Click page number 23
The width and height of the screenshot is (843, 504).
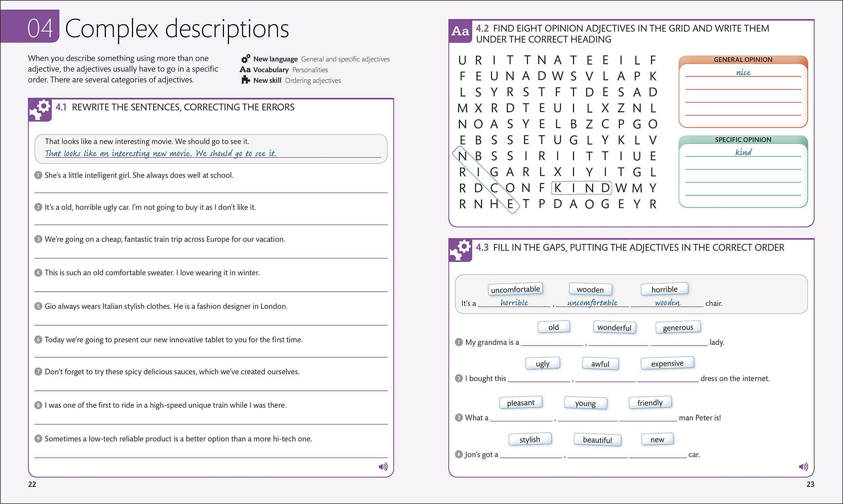[810, 484]
